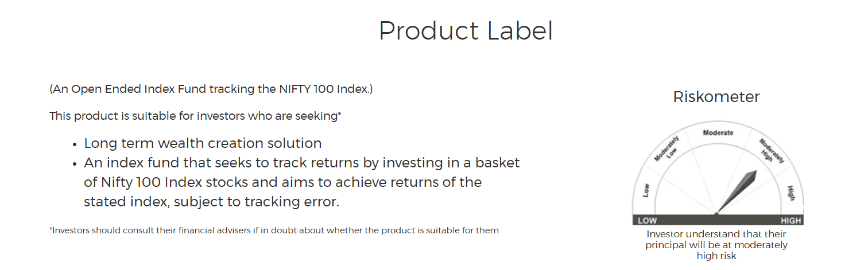The height and width of the screenshot is (270, 868).
Task: Click the needle pivot at gauge base
Action: (x=716, y=214)
